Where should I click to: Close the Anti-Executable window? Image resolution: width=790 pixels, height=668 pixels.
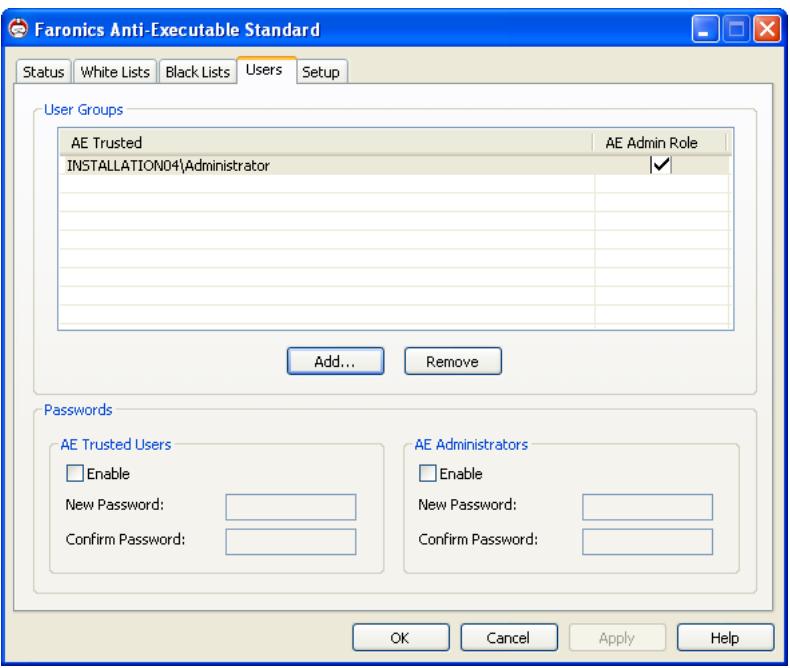pos(766,29)
